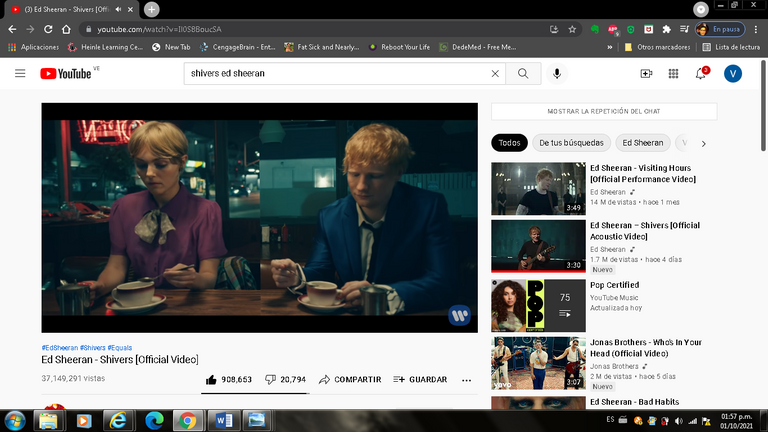Open the Reboot Your Life bookmark

coord(399,48)
